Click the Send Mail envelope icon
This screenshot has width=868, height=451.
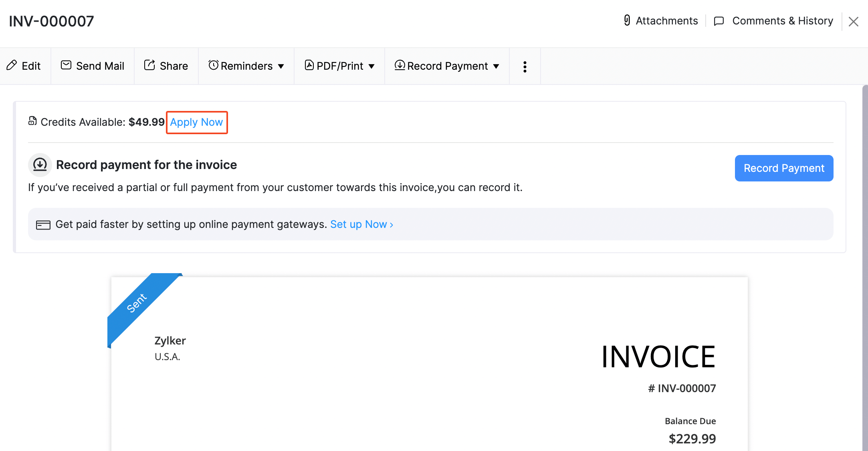click(66, 65)
